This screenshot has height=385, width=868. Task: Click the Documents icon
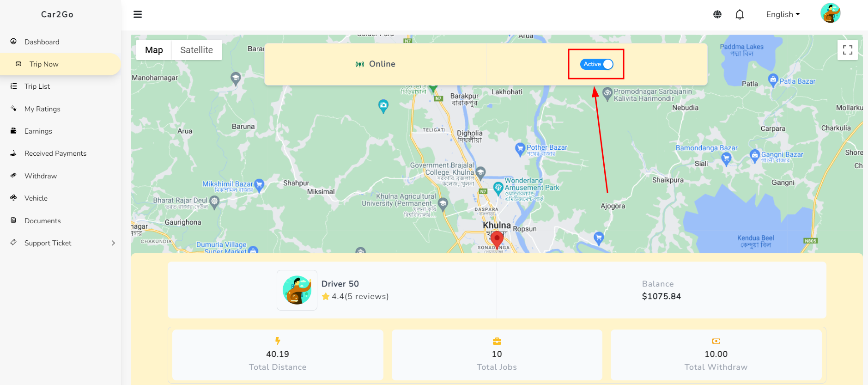pos(13,220)
